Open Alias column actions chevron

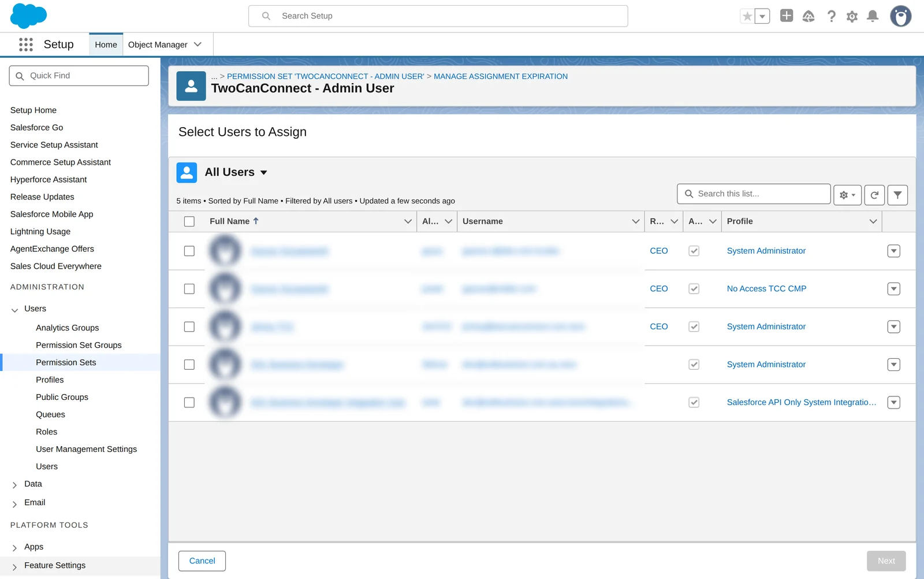449,221
